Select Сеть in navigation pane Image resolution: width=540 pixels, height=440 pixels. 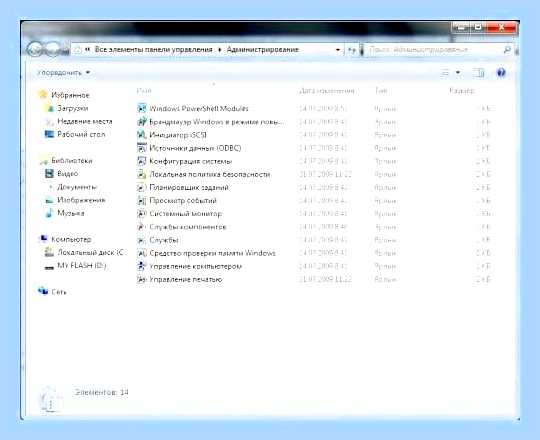[x=59, y=292]
